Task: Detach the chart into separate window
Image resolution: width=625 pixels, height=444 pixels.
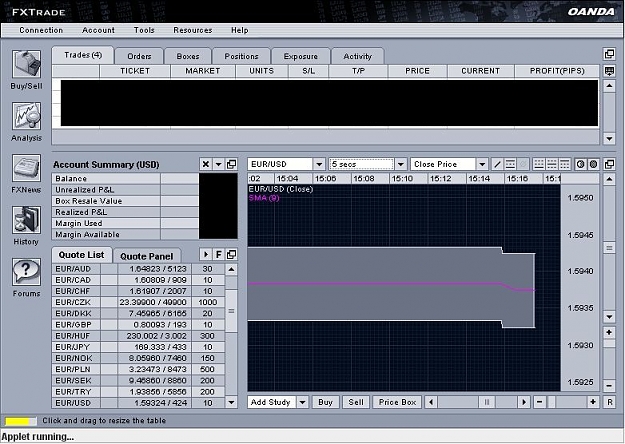Action: pyautogui.click(x=609, y=164)
